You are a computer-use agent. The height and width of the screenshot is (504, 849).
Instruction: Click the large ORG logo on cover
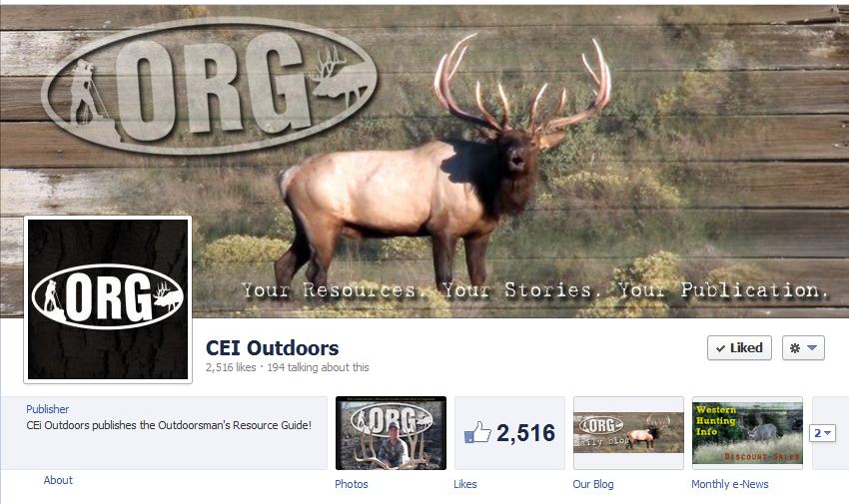tap(210, 87)
